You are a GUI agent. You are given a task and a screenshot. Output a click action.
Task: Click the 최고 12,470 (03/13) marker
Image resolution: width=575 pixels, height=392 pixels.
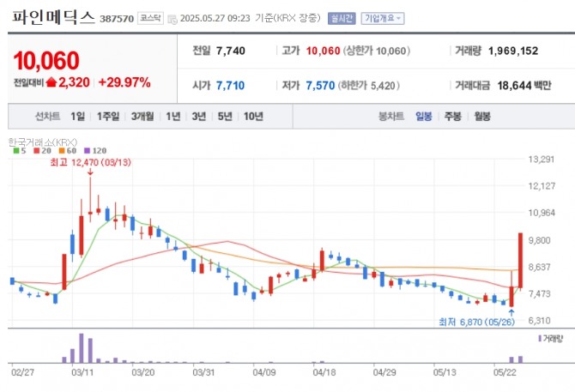[90, 162]
